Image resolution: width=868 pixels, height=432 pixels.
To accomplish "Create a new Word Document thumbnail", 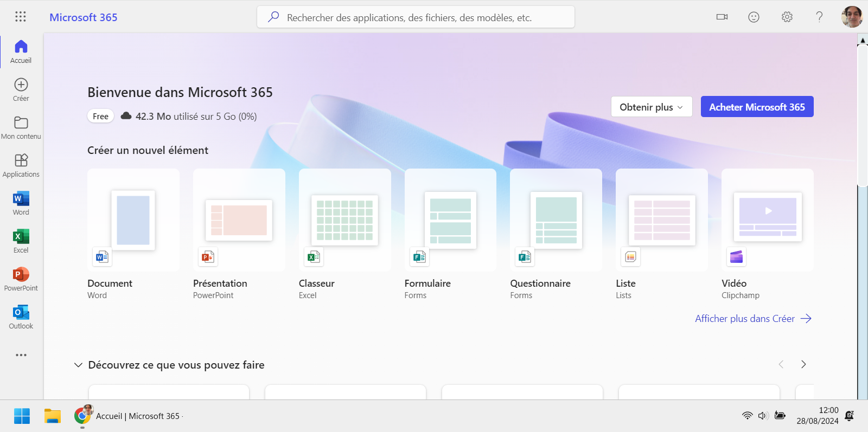I will 133,220.
